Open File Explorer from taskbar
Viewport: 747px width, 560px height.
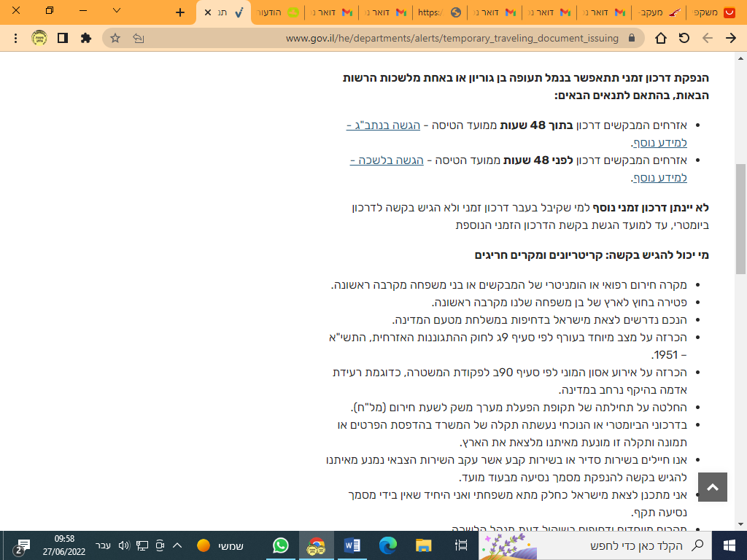pyautogui.click(x=424, y=545)
